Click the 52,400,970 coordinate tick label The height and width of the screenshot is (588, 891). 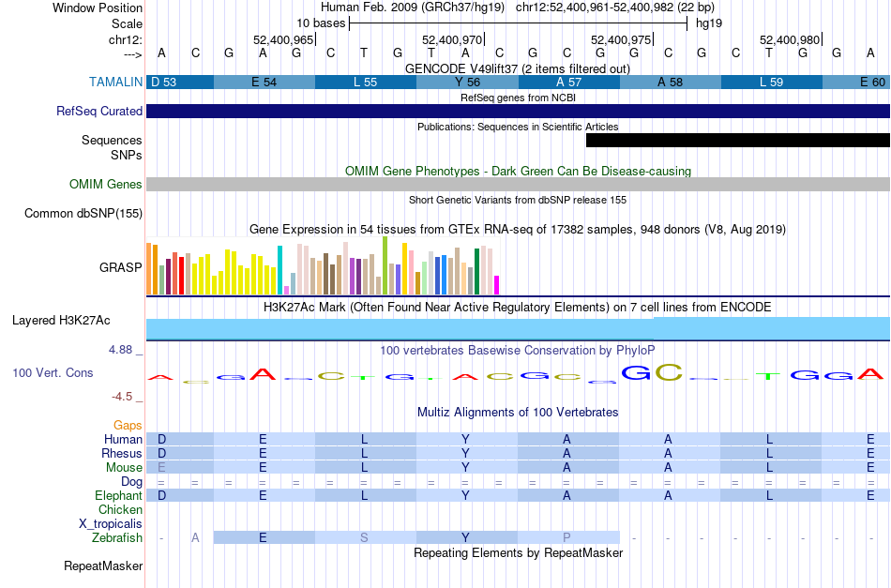coord(452,39)
